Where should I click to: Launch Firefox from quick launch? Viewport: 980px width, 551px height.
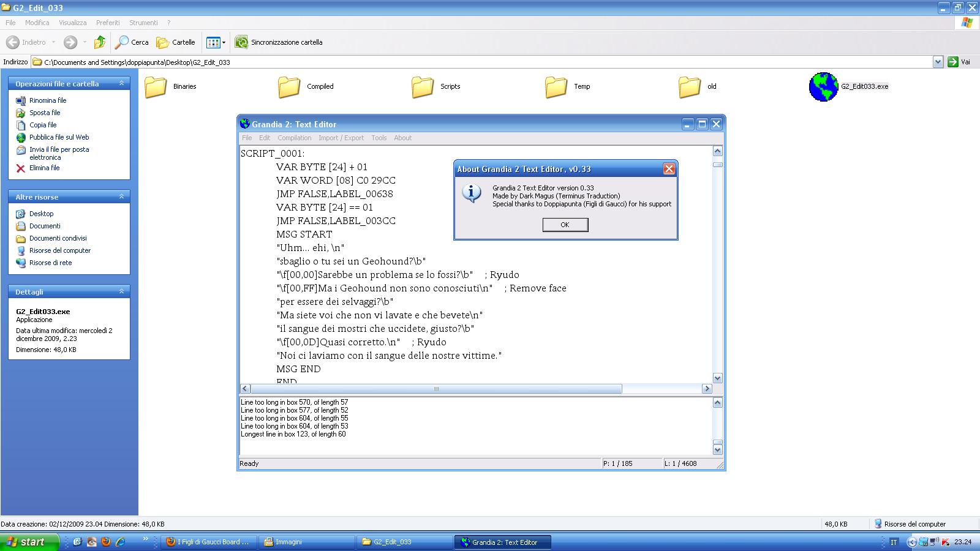pos(106,542)
